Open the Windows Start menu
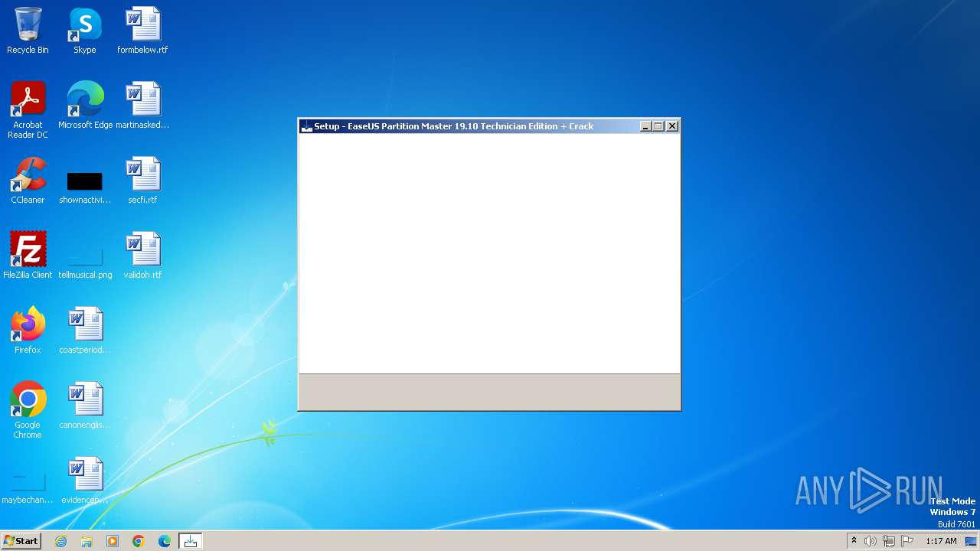 tap(21, 541)
